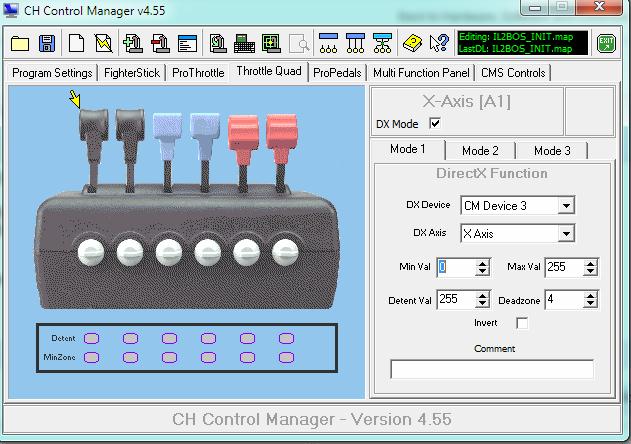Image resolution: width=631 pixels, height=444 pixels.
Task: Remove a controller with the red minus joystick icon
Action: pyautogui.click(x=160, y=43)
